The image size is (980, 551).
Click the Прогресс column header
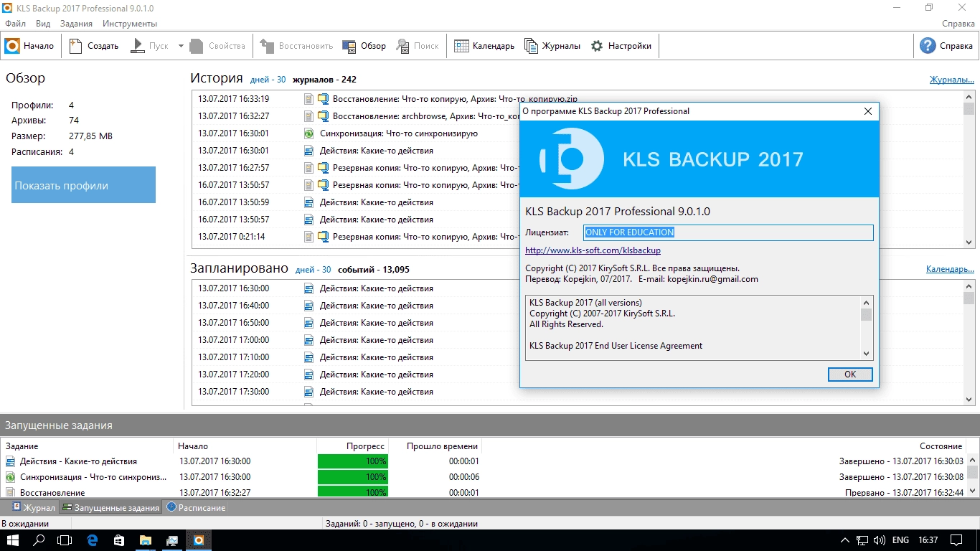352,446
